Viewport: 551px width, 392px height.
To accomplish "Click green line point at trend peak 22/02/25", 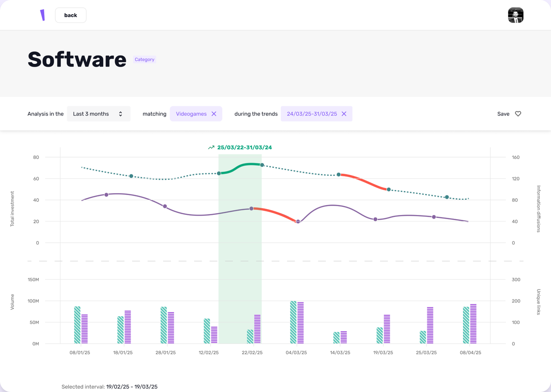I will (x=262, y=165).
